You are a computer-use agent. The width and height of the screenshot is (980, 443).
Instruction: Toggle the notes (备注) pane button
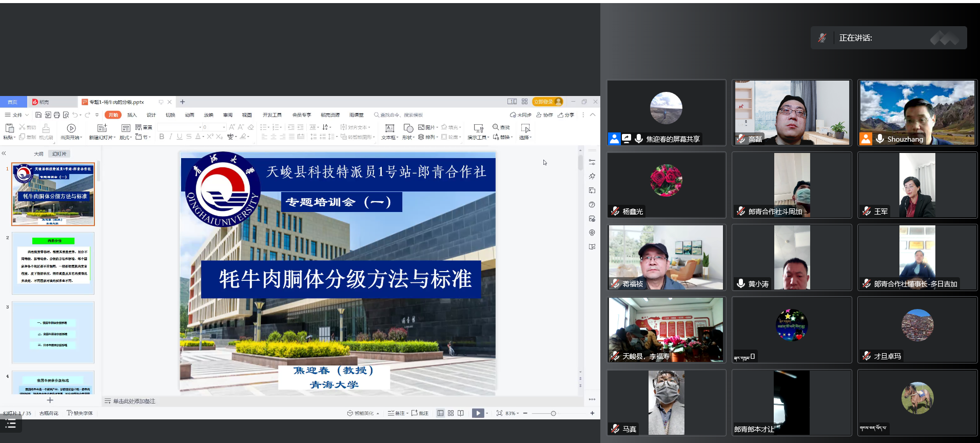click(397, 413)
